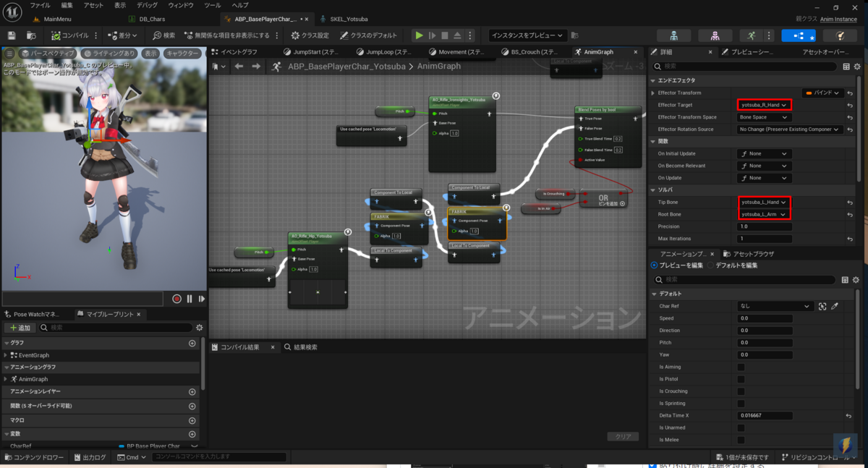Image resolution: width=868 pixels, height=468 pixels.
Task: Open the コンテンツドロワー content drawer
Action: click(x=35, y=457)
